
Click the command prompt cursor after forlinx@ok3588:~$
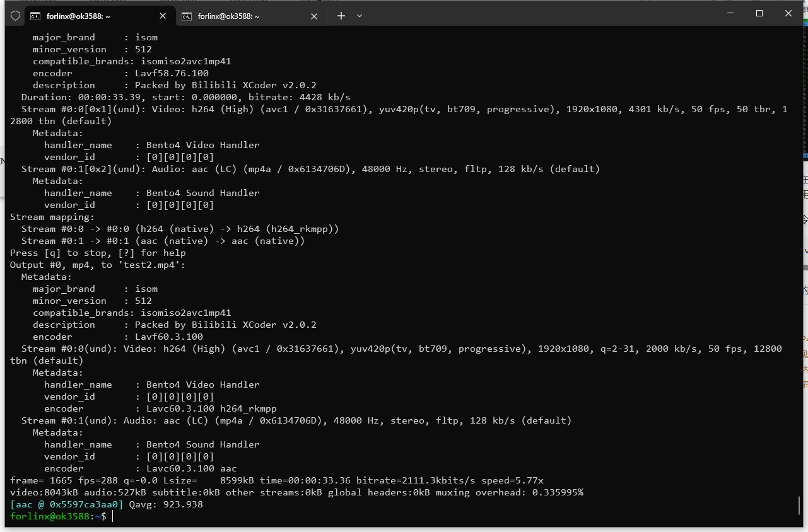pos(112,516)
